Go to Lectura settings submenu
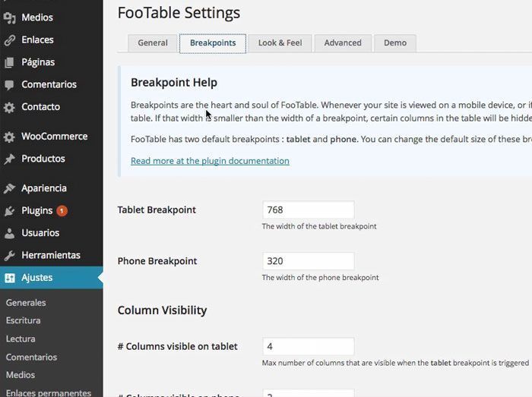The image size is (532, 397). pos(21,339)
